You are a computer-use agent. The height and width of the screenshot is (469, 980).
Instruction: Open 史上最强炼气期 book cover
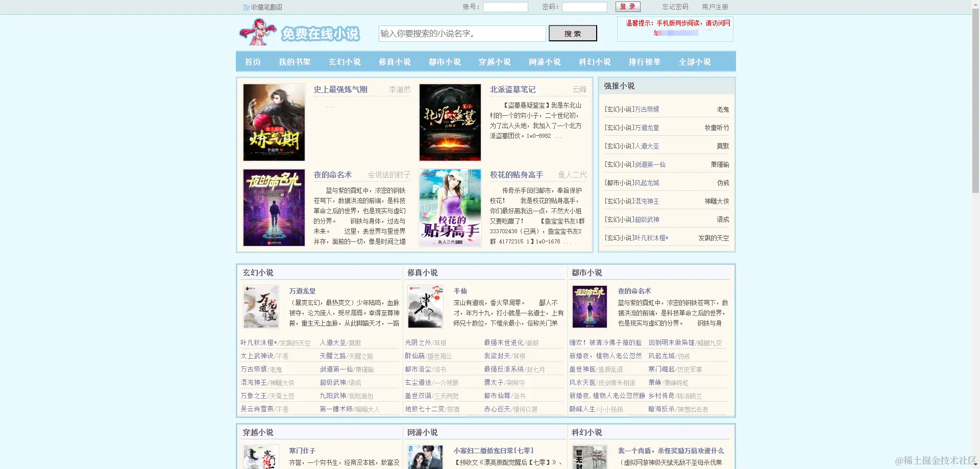[x=274, y=122]
